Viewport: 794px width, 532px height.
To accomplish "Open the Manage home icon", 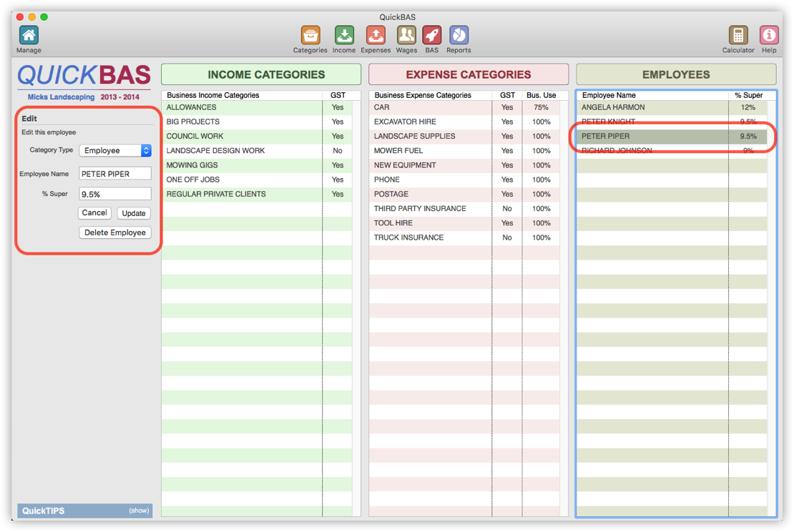I will coord(29,36).
